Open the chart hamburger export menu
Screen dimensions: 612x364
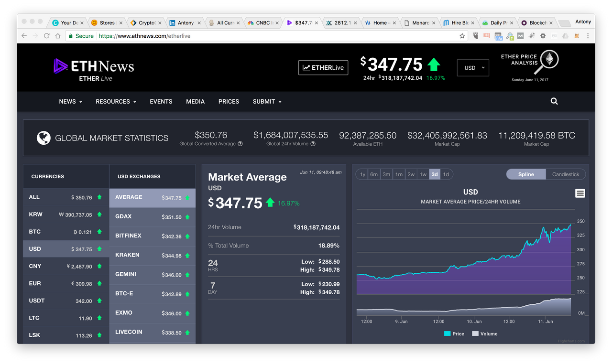580,193
